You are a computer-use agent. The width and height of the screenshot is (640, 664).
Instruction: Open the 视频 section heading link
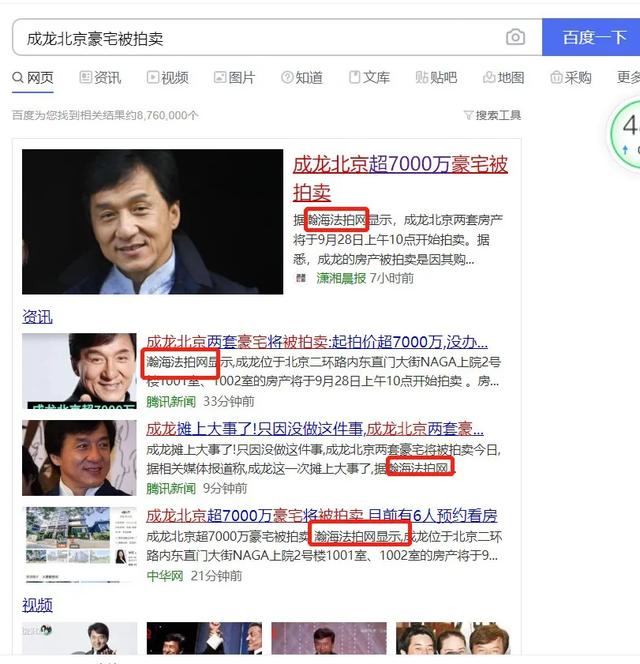(37, 605)
